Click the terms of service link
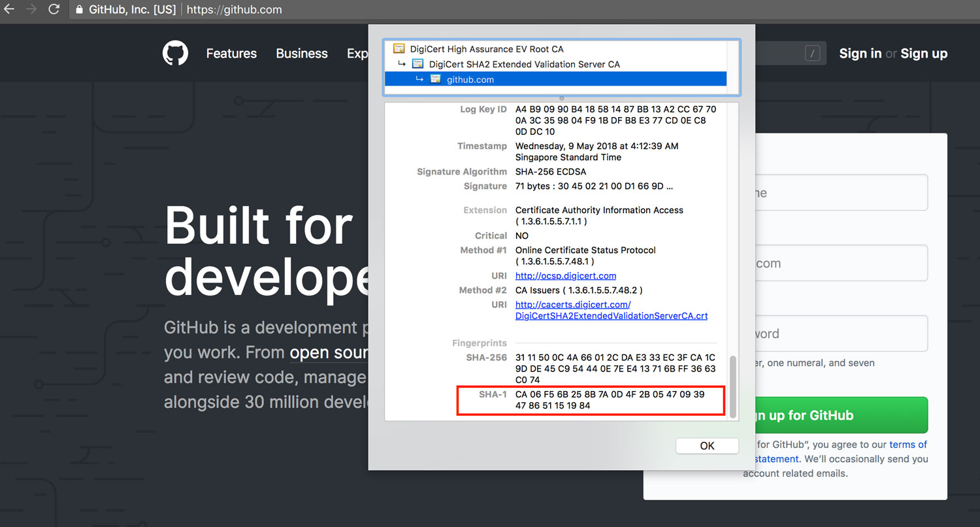This screenshot has width=980, height=527. 908,445
